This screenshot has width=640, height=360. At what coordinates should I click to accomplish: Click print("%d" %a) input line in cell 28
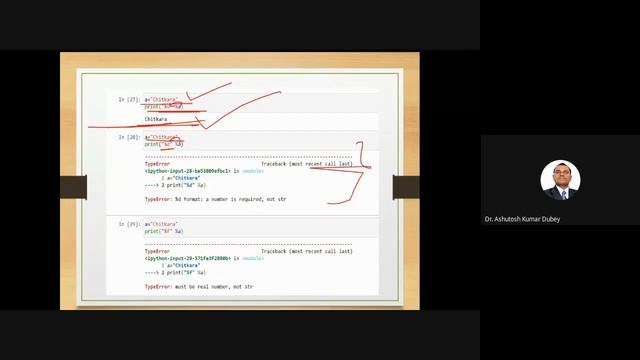[164, 144]
